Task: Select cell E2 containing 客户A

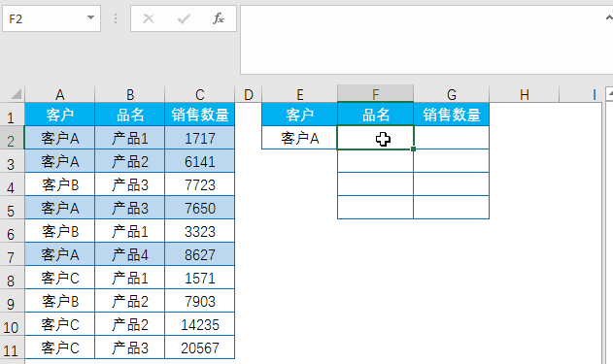Action: [x=299, y=138]
